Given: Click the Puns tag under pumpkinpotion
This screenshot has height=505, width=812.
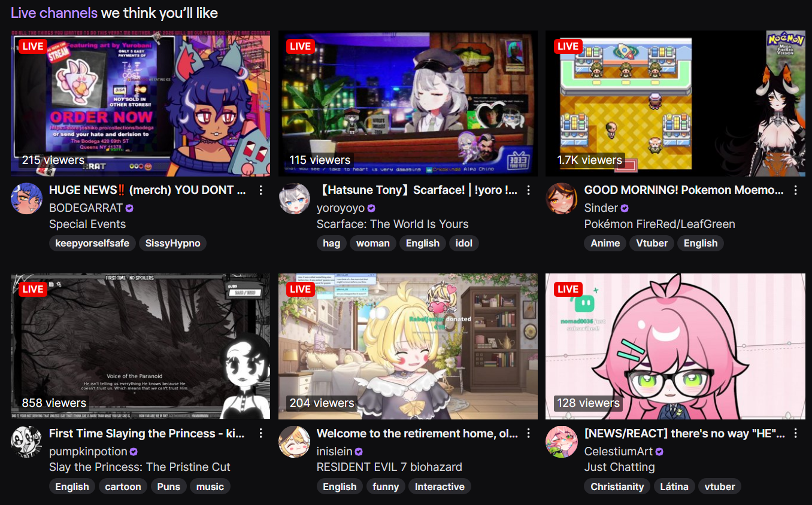Looking at the screenshot, I should coord(168,486).
